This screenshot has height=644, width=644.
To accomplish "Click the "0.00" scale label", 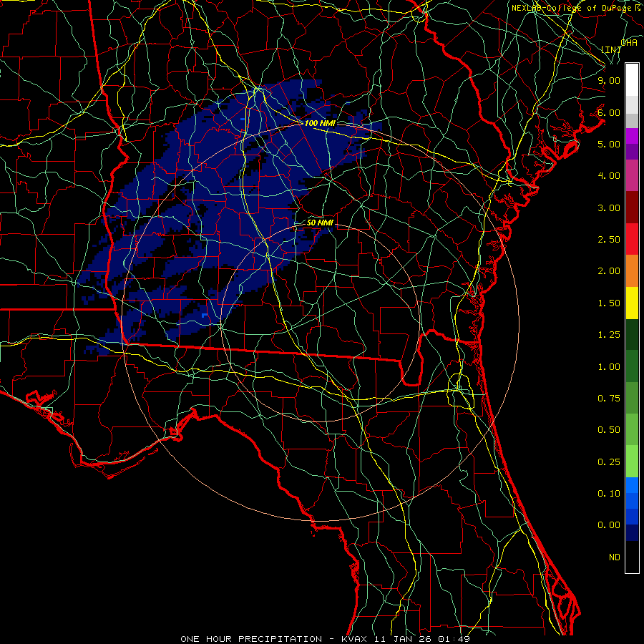I will (x=609, y=525).
